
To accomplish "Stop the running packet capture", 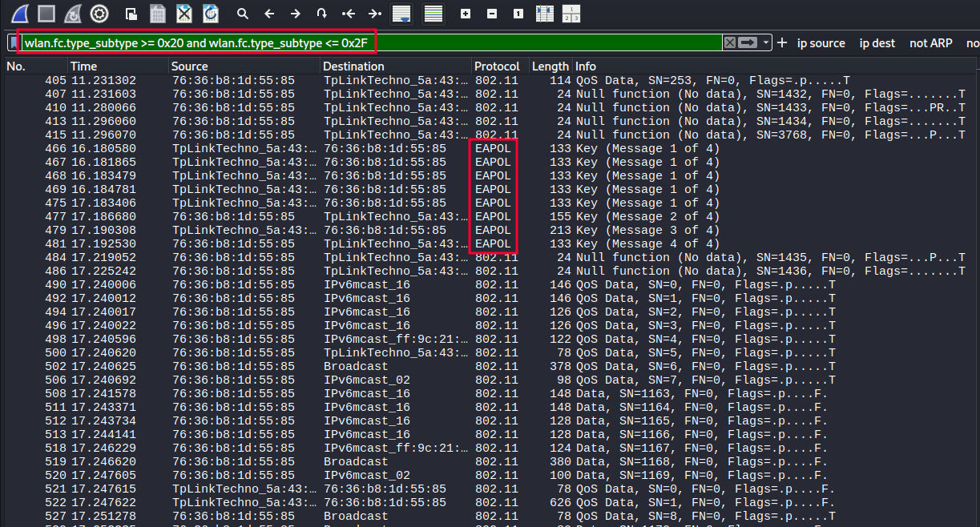I will tap(46, 14).
